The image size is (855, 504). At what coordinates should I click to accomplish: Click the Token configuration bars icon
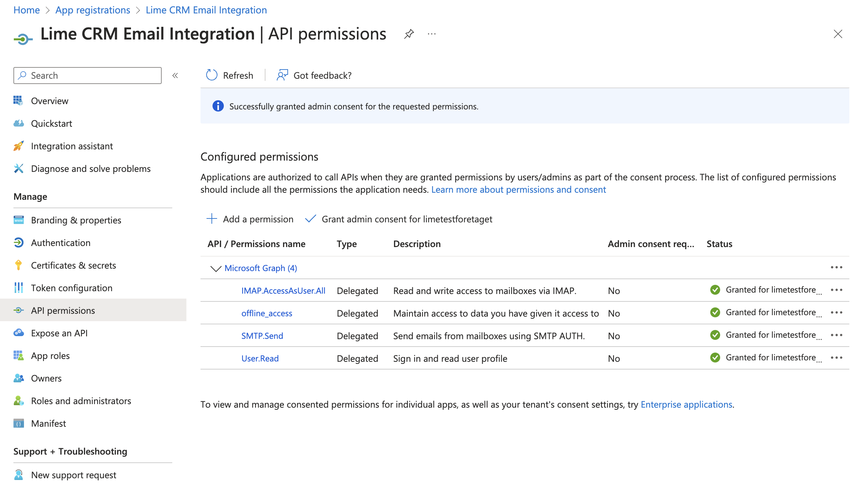pos(18,288)
